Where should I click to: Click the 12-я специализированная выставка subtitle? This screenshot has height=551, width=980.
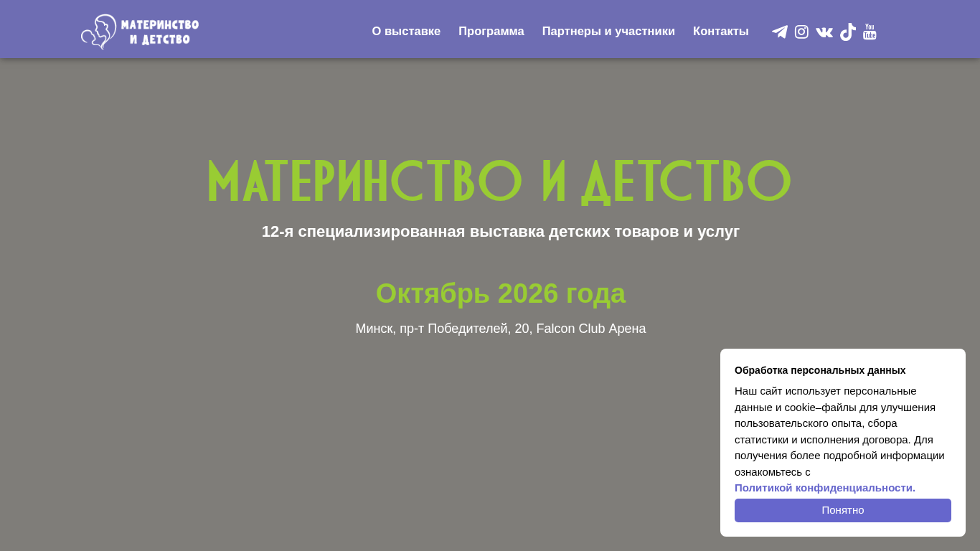point(501,232)
